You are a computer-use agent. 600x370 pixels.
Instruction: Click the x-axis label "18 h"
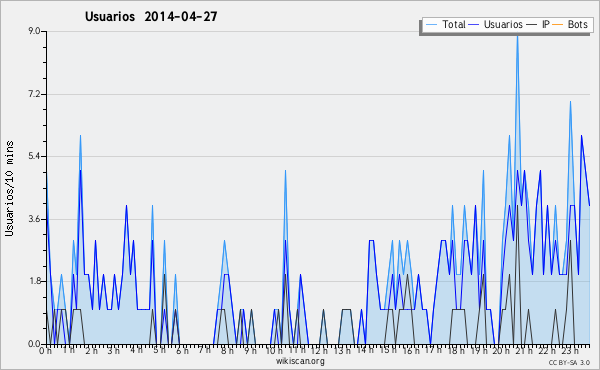point(456,350)
